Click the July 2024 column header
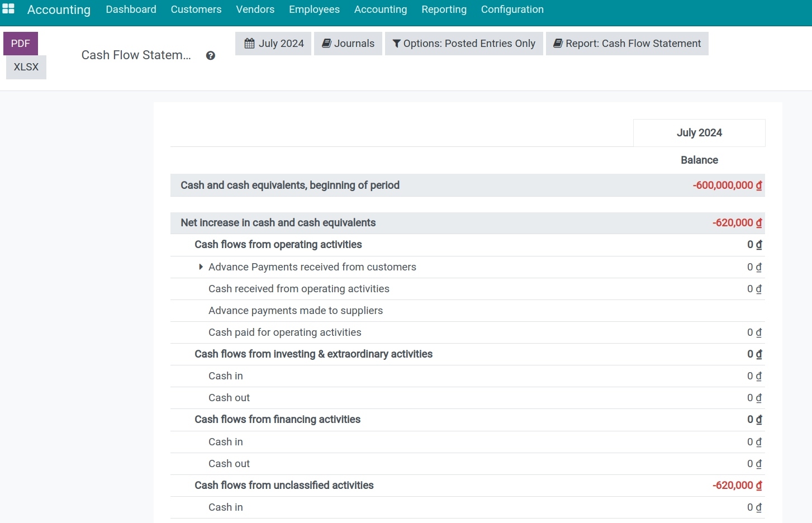This screenshot has width=812, height=523. (699, 133)
